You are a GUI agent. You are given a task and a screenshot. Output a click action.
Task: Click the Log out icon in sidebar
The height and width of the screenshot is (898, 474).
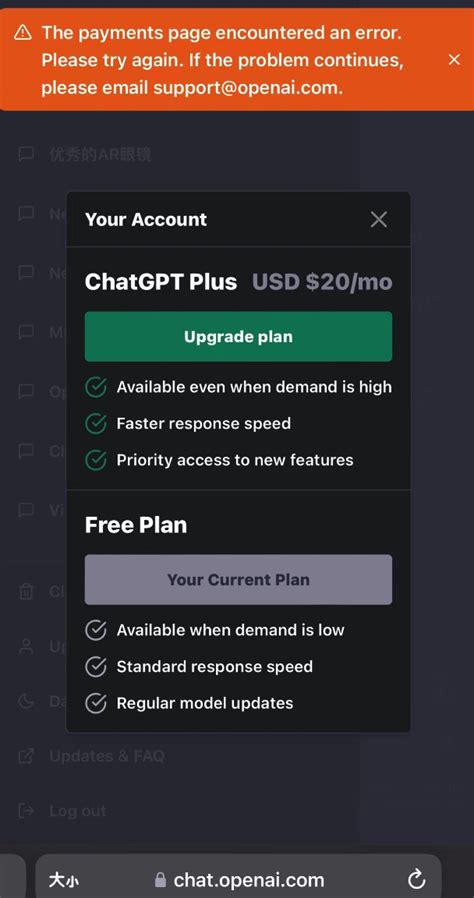tap(26, 810)
